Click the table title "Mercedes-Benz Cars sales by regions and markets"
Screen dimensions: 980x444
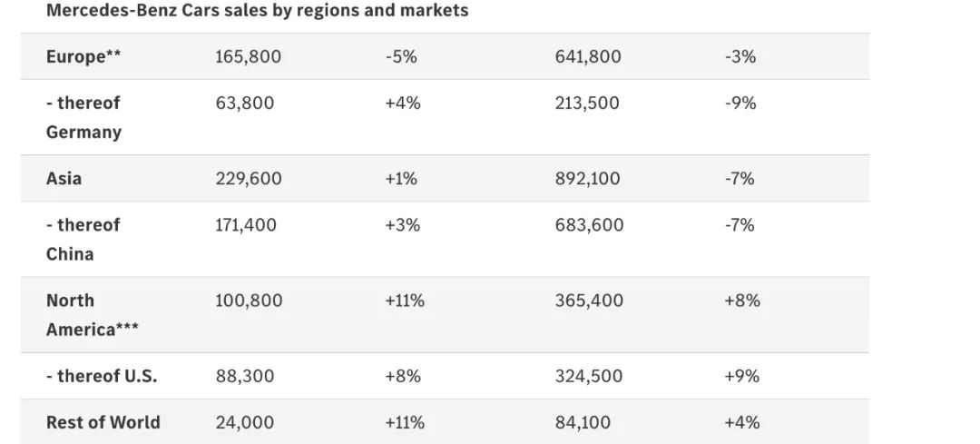(257, 11)
